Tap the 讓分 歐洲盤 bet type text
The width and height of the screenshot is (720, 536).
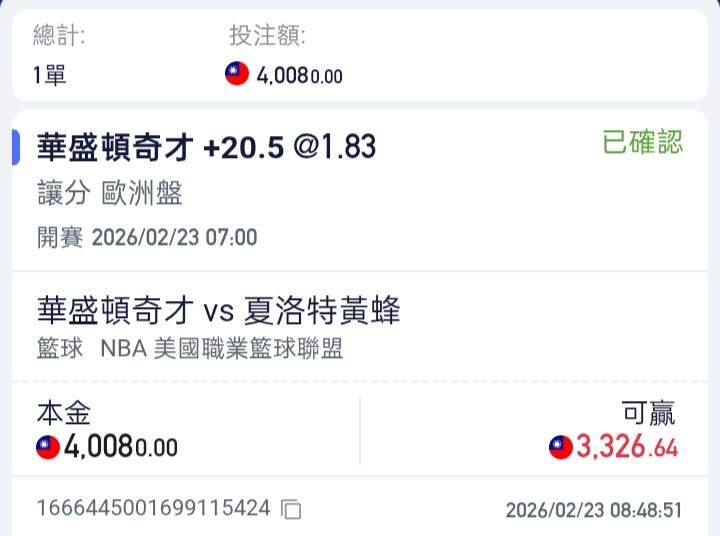click(x=110, y=194)
